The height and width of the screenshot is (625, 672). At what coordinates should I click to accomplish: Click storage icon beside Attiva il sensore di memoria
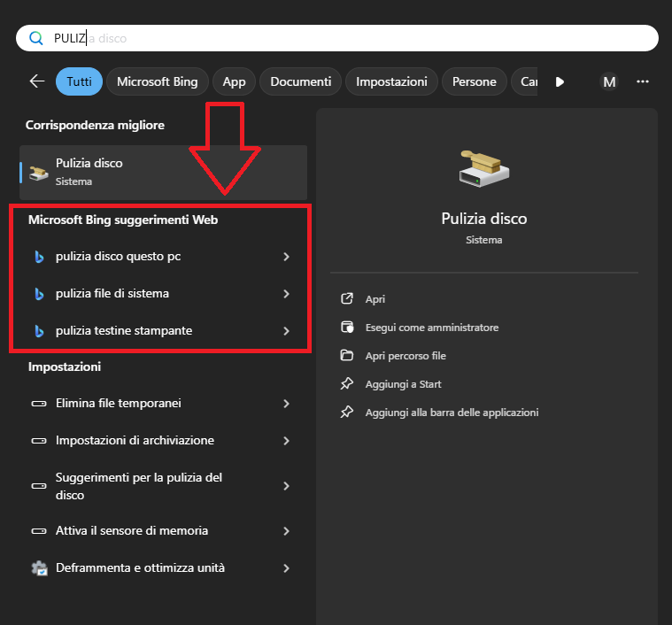(x=39, y=531)
